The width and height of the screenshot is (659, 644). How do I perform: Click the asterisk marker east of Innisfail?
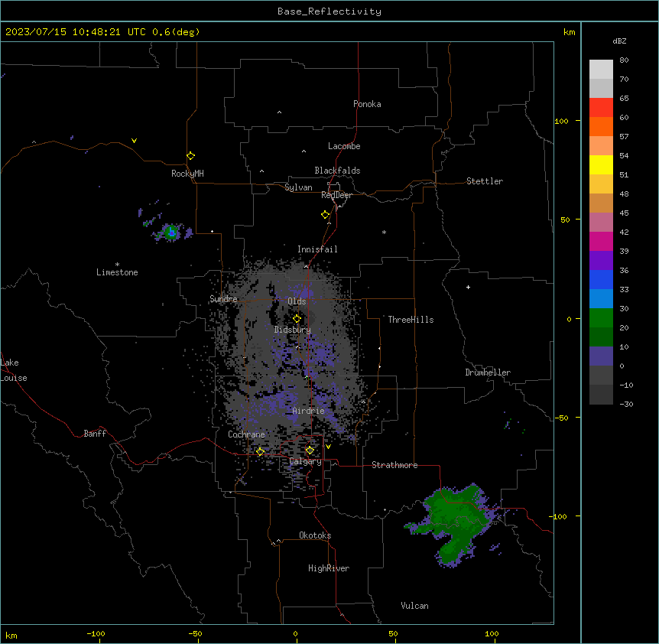384,232
